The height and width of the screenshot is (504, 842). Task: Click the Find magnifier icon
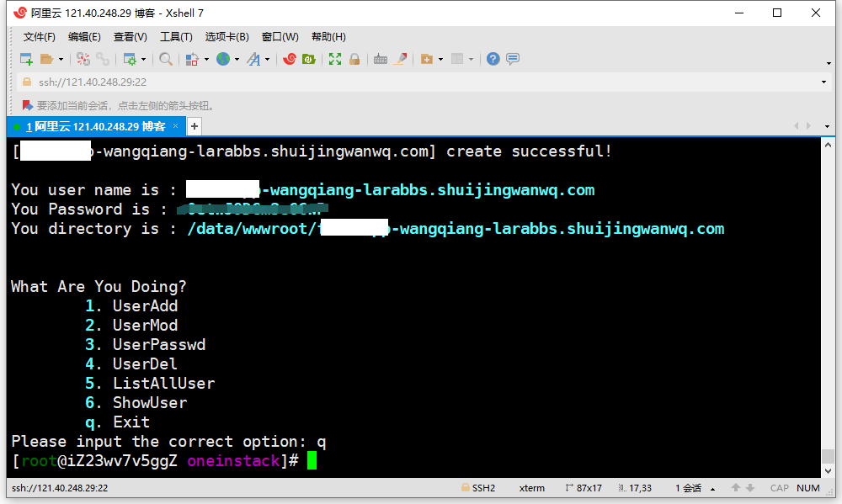[x=166, y=59]
